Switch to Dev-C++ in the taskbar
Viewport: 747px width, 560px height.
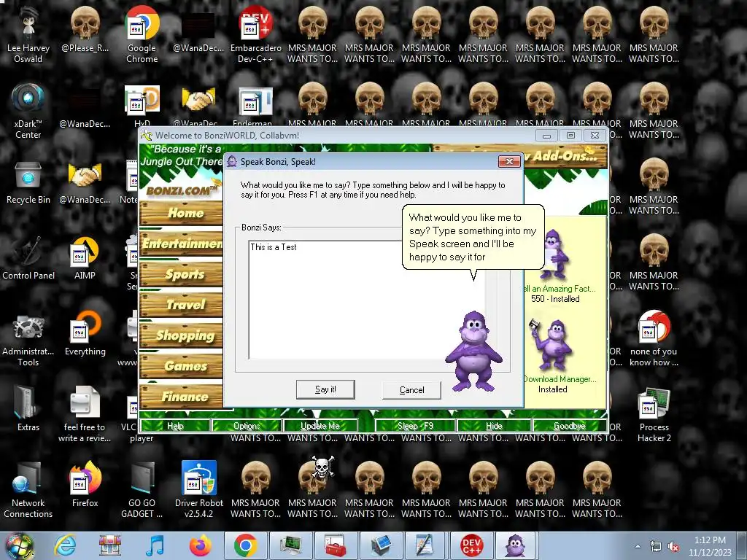pyautogui.click(x=471, y=545)
